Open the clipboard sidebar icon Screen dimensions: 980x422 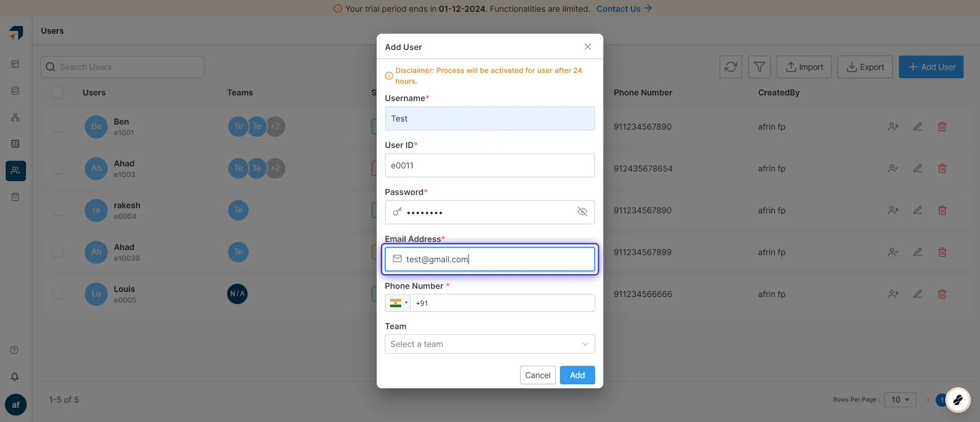(15, 197)
